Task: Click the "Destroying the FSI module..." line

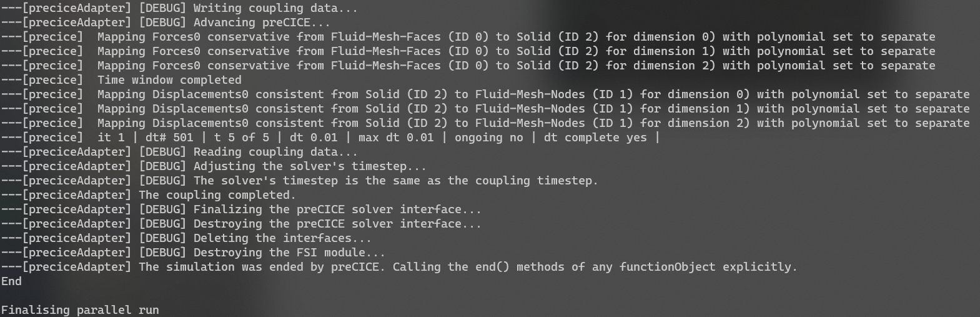Action: [289, 253]
